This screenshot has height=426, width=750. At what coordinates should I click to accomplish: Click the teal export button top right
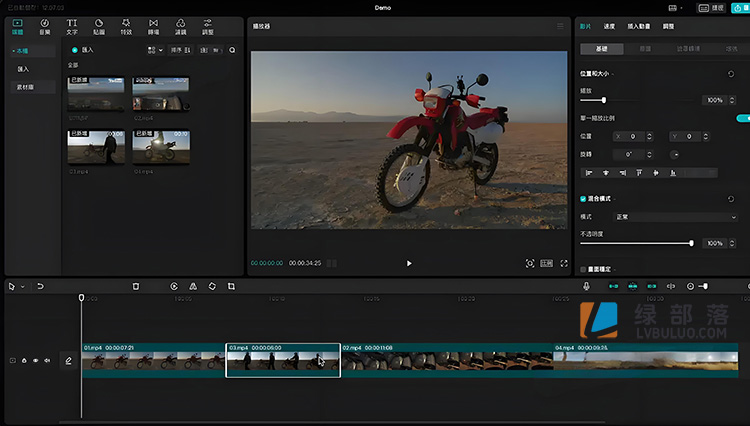[x=740, y=8]
